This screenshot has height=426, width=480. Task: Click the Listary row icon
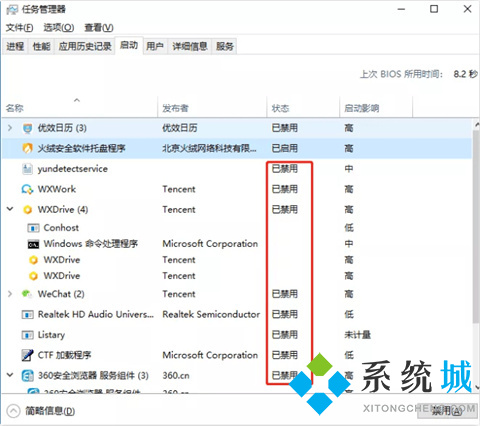pos(27,335)
